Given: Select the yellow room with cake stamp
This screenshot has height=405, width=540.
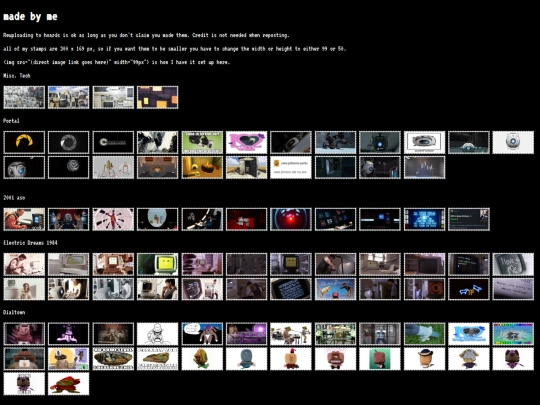Looking at the screenshot, I should click(x=202, y=167).
